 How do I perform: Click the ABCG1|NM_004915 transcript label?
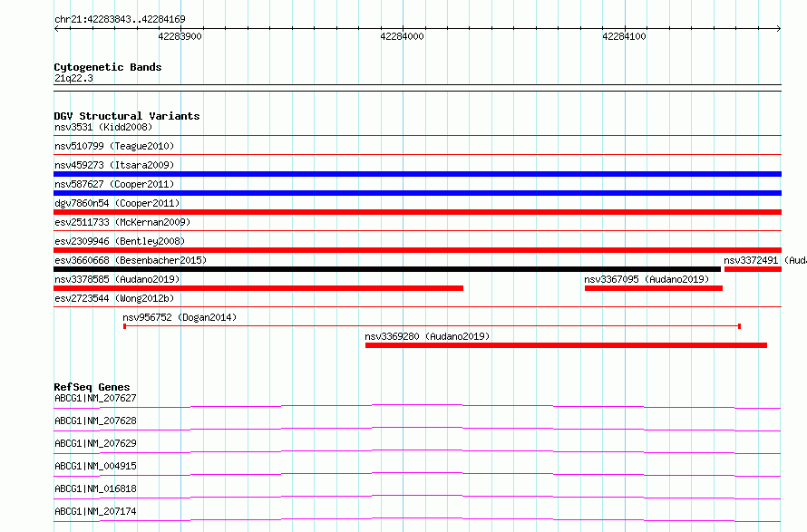point(95,466)
